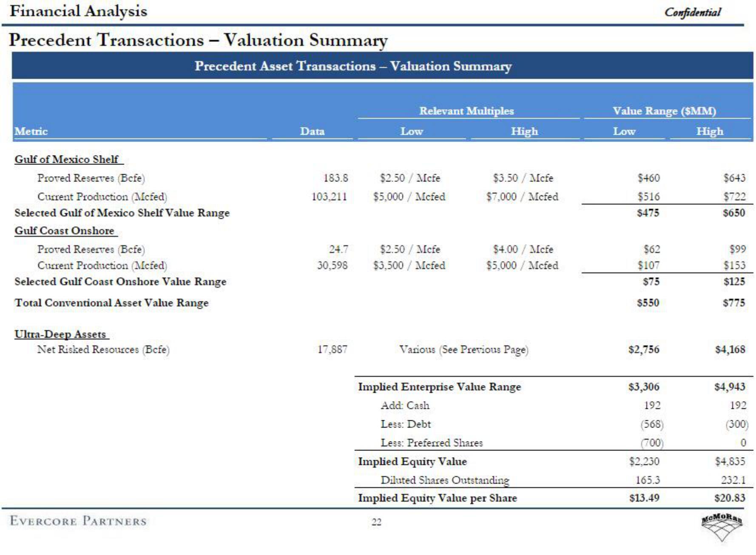Viewport: 756px width, 555px height.
Task: Select 'Selected Gulf of Mexico Shelf Value Range'
Action: [x=122, y=213]
